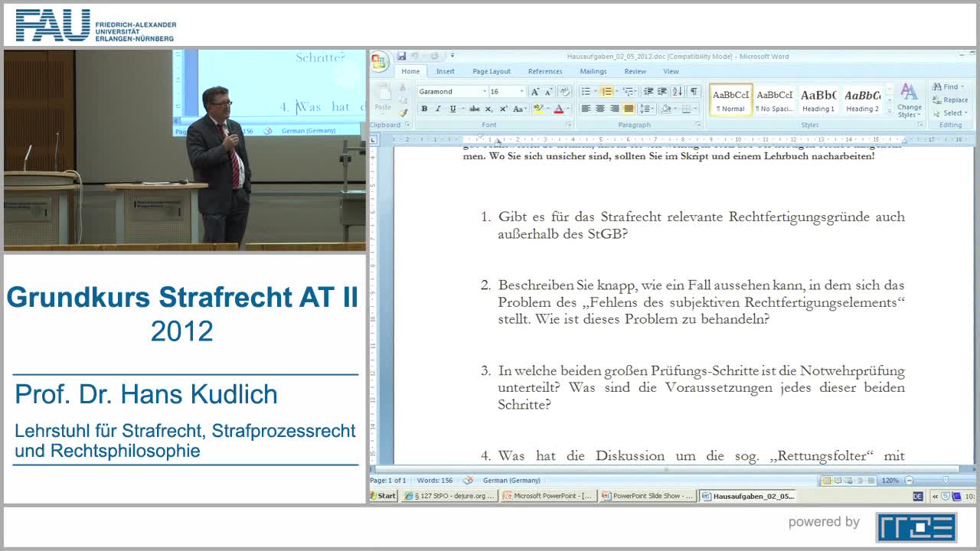Apply italic formatting
The width and height of the screenshot is (980, 551).
coord(438,109)
